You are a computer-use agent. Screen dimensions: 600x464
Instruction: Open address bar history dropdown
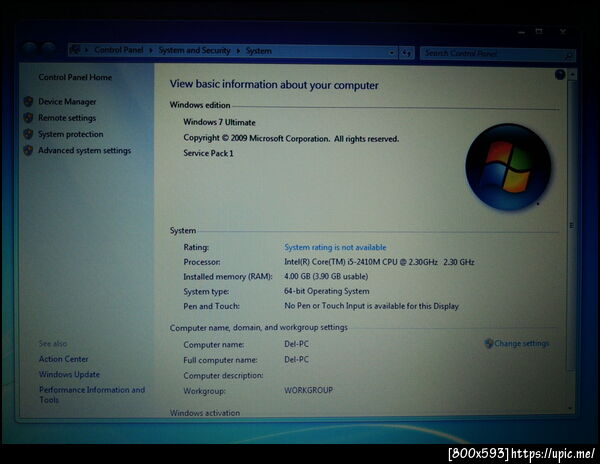click(391, 53)
